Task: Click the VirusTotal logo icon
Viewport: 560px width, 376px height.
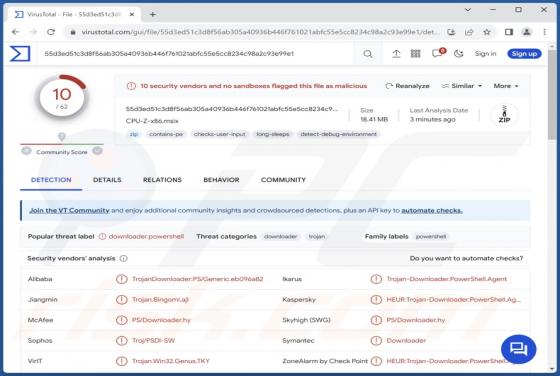Action: (x=20, y=54)
